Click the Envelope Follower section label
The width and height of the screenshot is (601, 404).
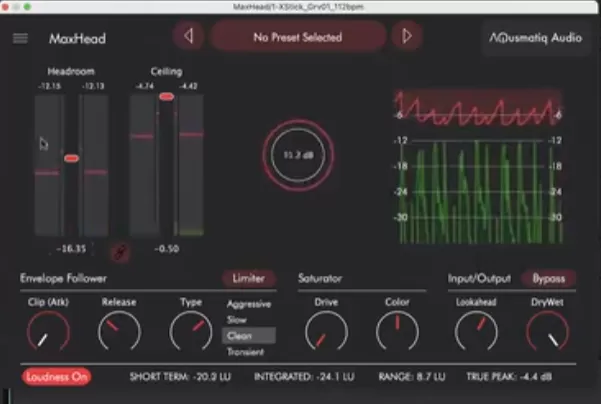[63, 278]
